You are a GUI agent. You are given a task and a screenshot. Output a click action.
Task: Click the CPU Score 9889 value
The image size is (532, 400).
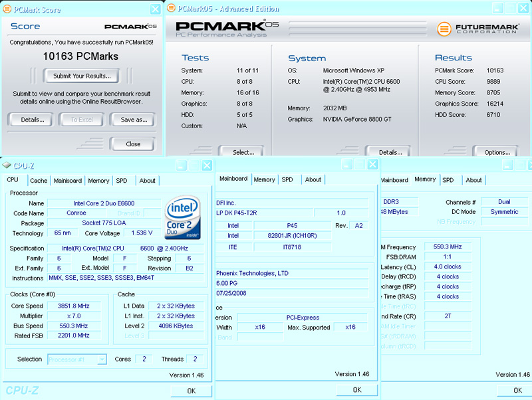pos(493,81)
